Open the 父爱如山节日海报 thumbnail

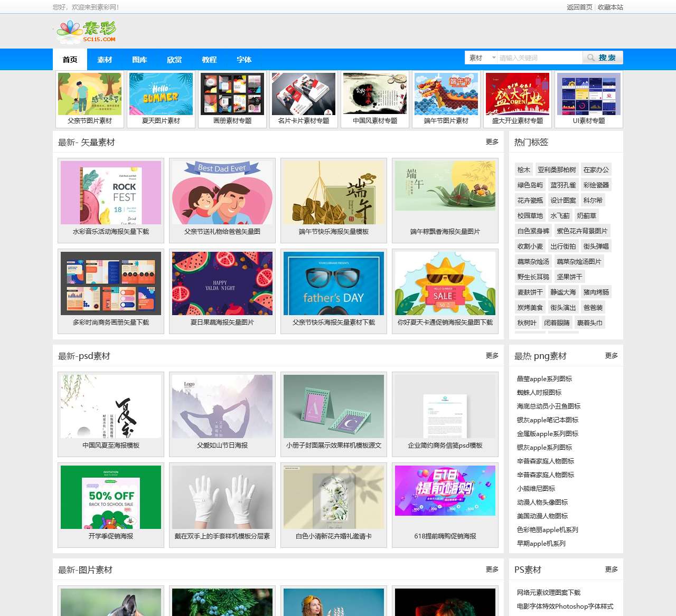coord(222,406)
